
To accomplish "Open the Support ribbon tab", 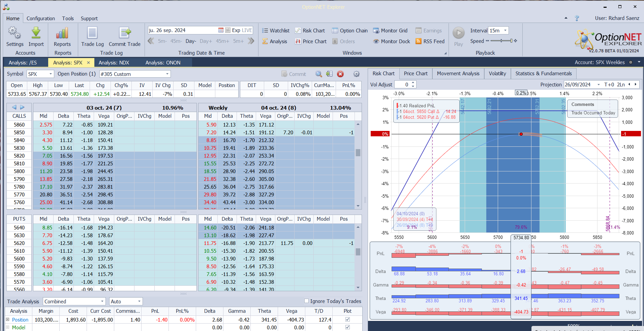I will 89,18.
